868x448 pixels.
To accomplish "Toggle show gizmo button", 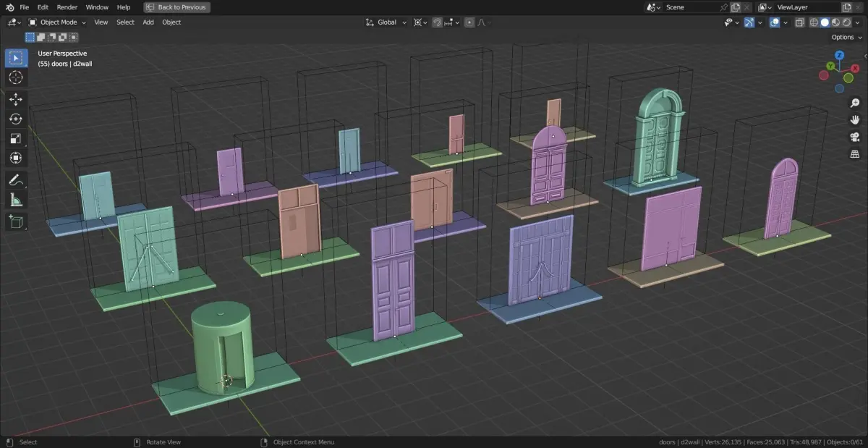I will click(x=749, y=22).
